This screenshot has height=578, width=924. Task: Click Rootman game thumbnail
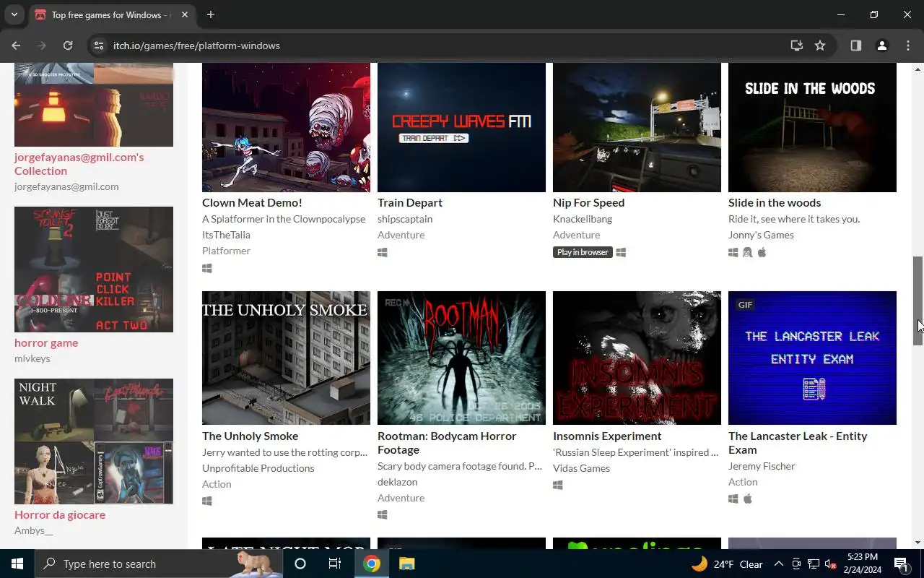coord(461,358)
